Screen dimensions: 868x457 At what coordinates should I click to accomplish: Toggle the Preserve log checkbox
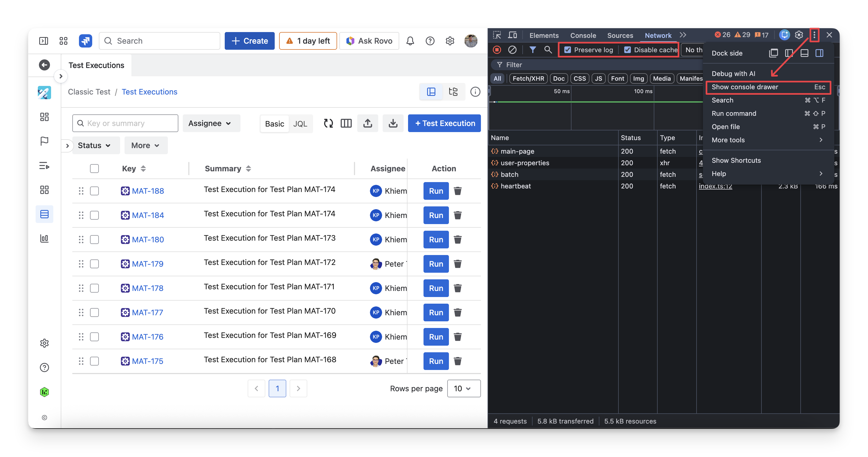tap(568, 50)
